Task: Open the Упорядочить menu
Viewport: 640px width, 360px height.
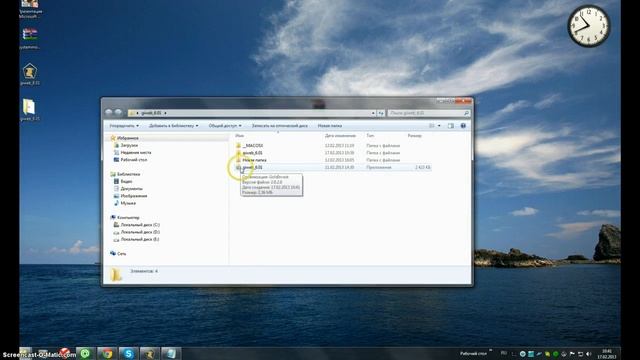Action: [x=124, y=126]
